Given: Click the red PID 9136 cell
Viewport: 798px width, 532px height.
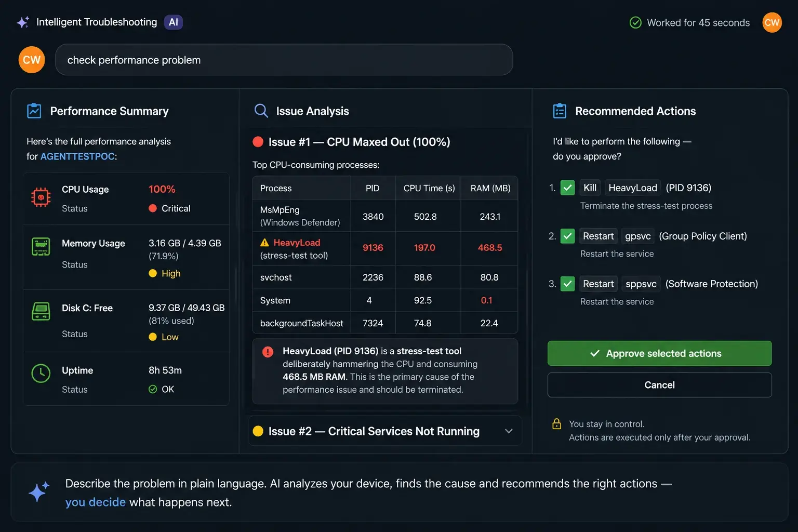Looking at the screenshot, I should pos(373,248).
